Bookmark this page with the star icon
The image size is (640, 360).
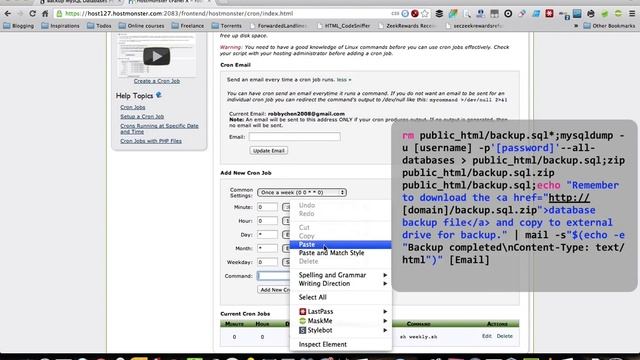pos(425,13)
